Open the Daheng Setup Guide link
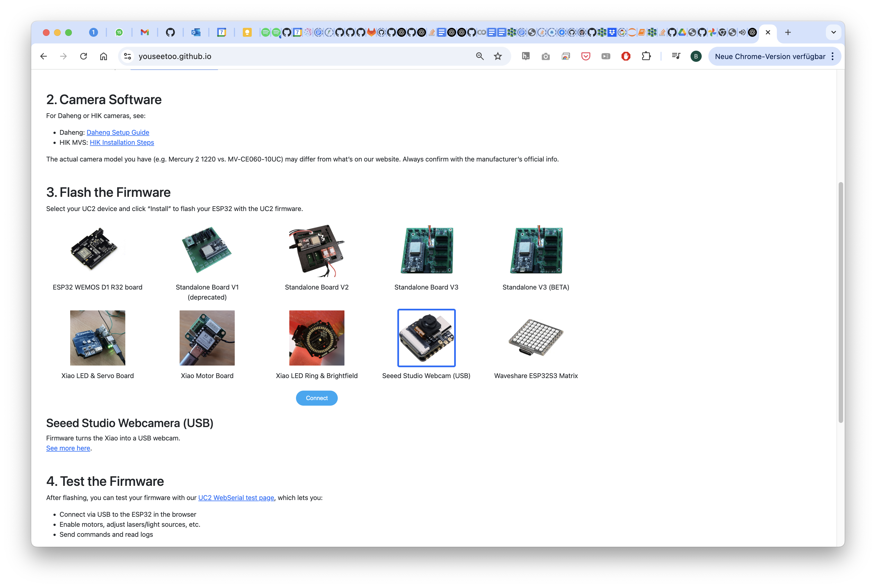Screen dimensions: 876x588 (x=118, y=132)
